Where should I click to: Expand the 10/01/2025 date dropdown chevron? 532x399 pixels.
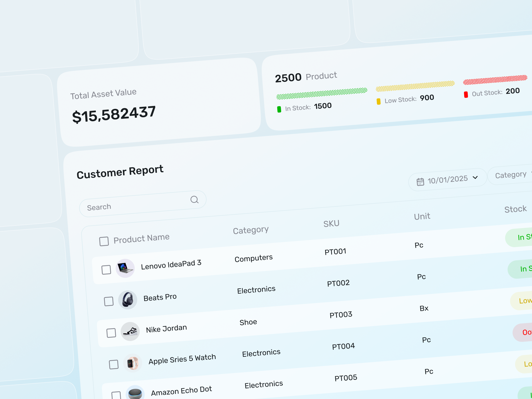[475, 178]
